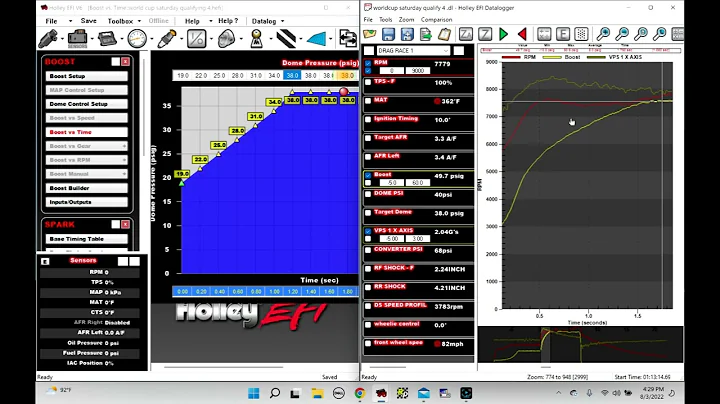Open the Zoom menu in Datalogger
This screenshot has height=404, width=720.
coord(406,20)
